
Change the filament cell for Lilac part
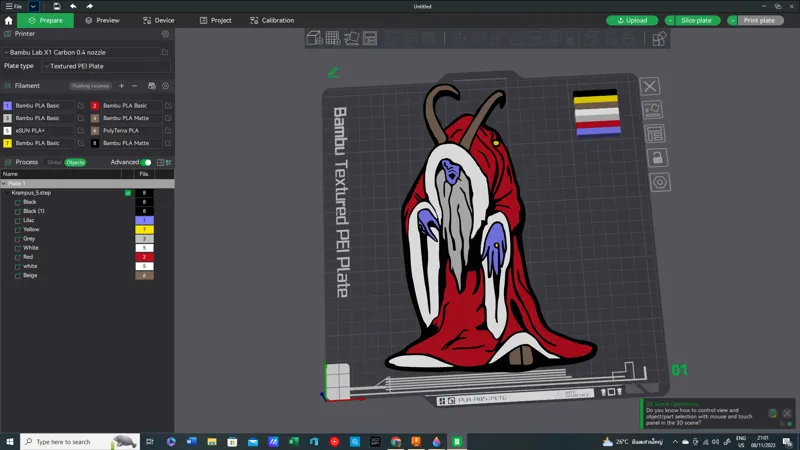click(x=144, y=220)
